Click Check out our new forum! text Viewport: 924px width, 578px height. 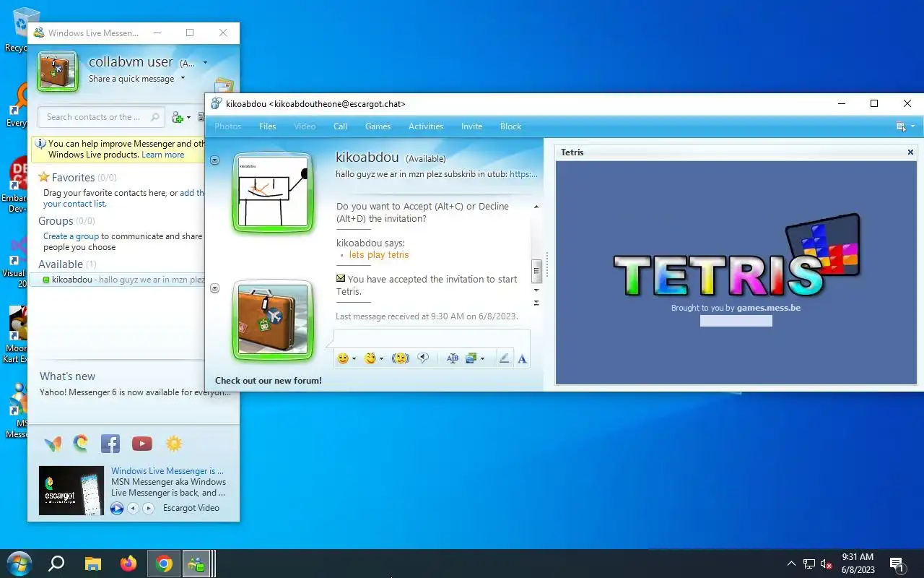(269, 381)
